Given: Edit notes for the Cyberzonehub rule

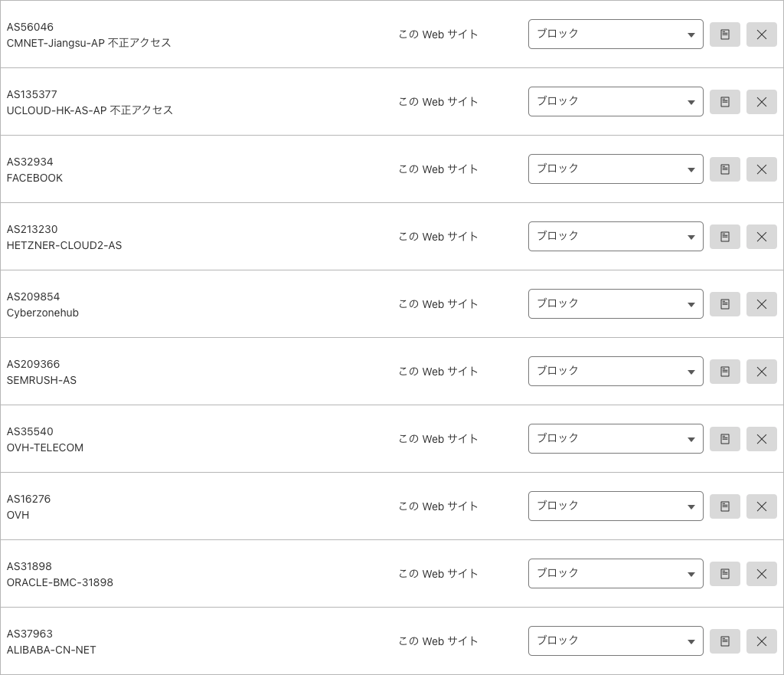Looking at the screenshot, I should [x=724, y=304].
